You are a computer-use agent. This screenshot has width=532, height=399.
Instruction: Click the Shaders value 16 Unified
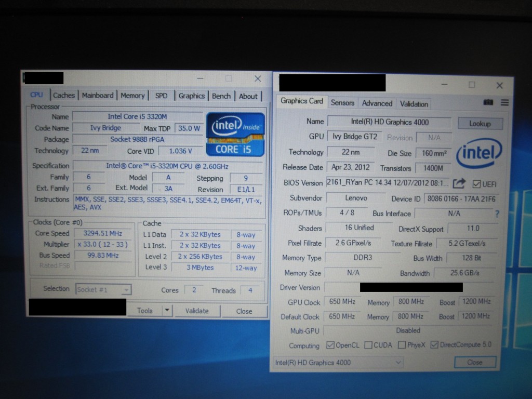360,228
